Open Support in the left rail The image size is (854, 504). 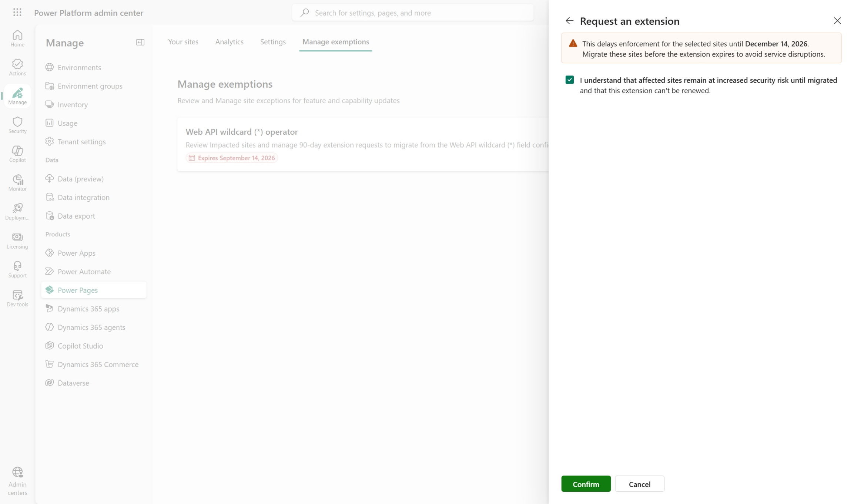point(17,269)
